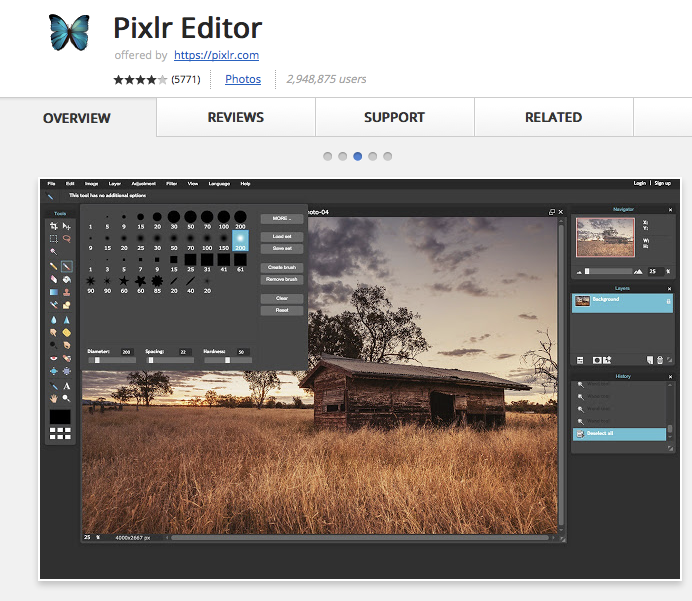
Task: Click the Create brush button
Action: [x=282, y=267]
